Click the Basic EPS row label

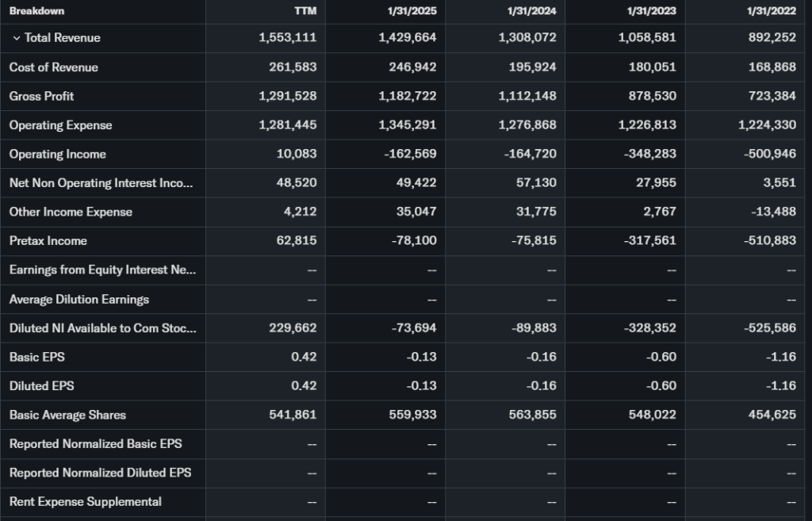[37, 357]
